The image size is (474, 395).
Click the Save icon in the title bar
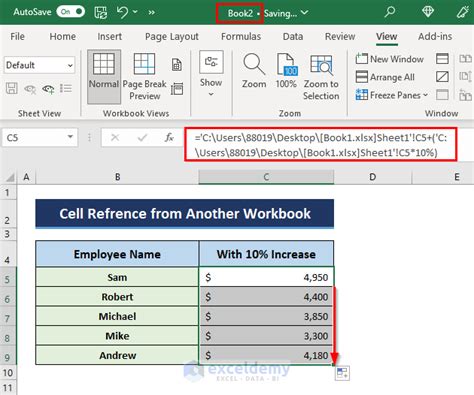click(101, 12)
